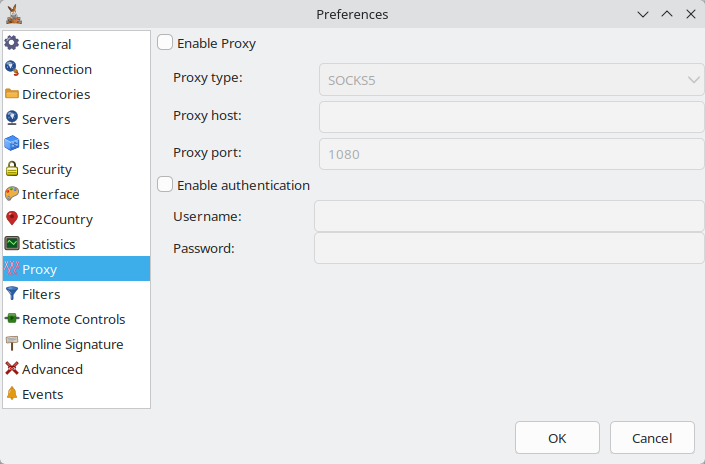Open the Events preferences

click(x=76, y=394)
